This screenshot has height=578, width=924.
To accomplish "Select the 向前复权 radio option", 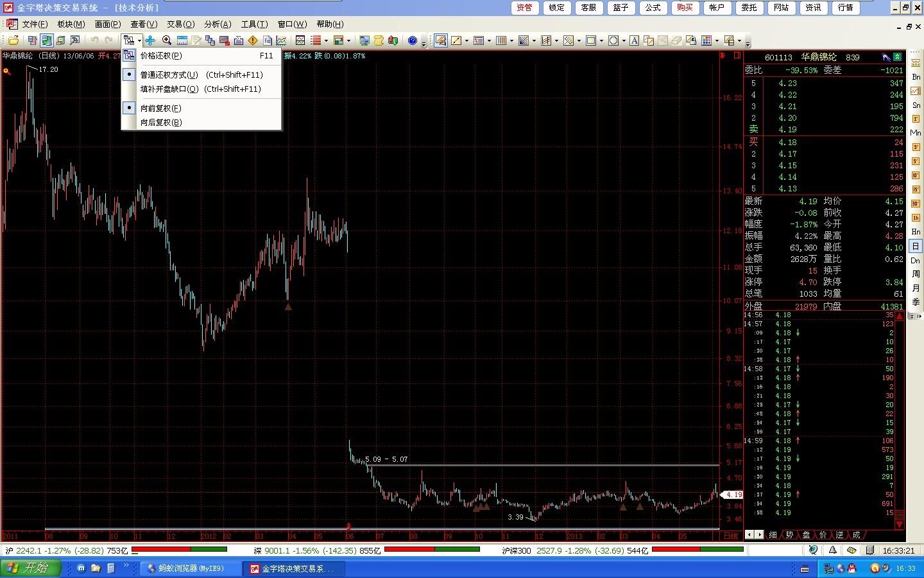I will coord(160,108).
